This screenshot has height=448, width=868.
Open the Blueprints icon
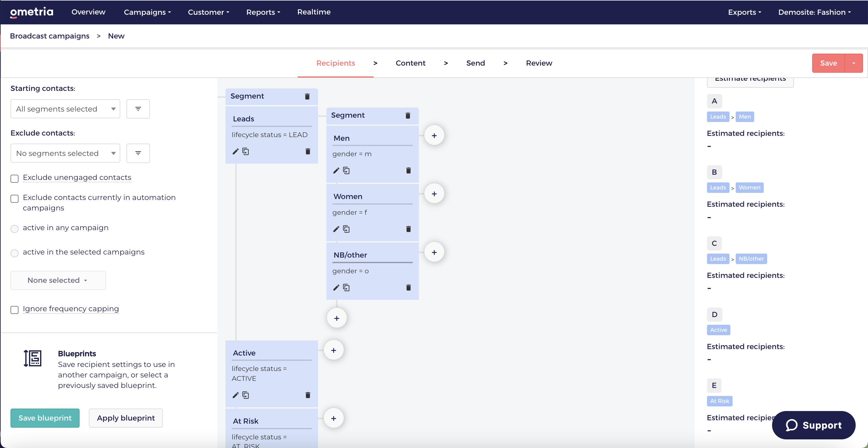click(33, 358)
